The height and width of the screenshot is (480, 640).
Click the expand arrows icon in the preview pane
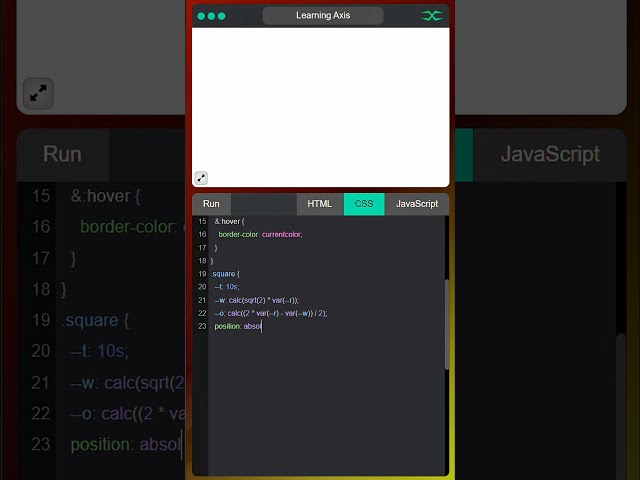(x=201, y=178)
